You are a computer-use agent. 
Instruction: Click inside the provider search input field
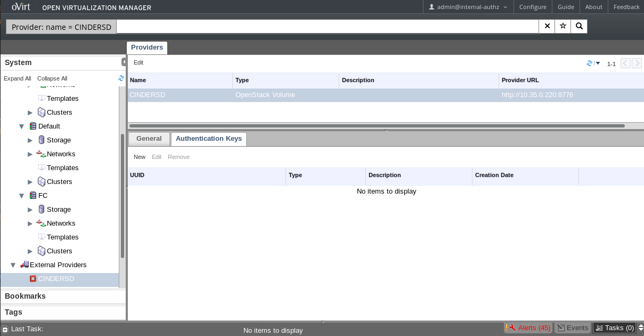[x=327, y=27]
